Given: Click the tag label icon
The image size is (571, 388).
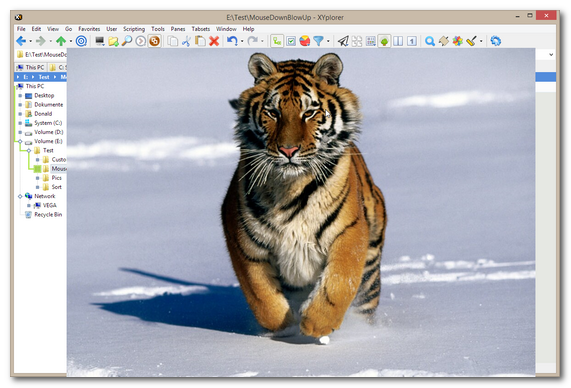Looking at the screenshot, I should tap(444, 41).
